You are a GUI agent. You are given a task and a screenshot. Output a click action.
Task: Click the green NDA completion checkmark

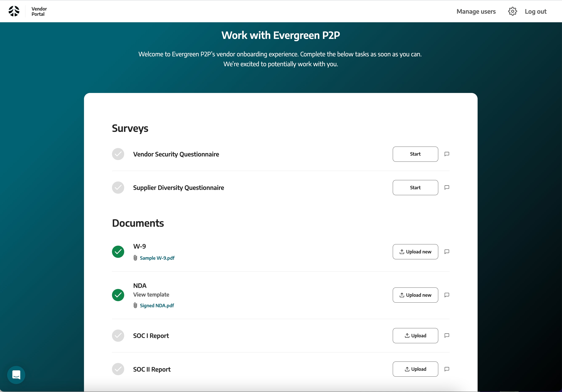click(x=118, y=295)
